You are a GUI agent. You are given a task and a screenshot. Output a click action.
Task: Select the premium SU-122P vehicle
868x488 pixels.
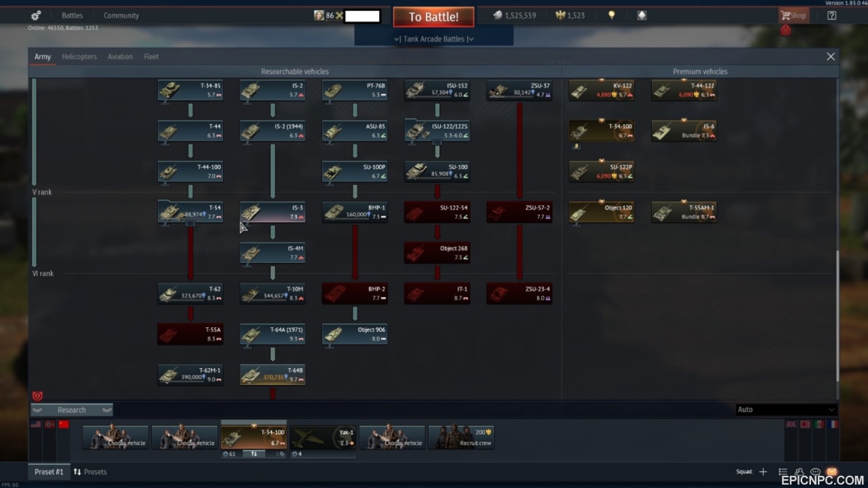(602, 171)
